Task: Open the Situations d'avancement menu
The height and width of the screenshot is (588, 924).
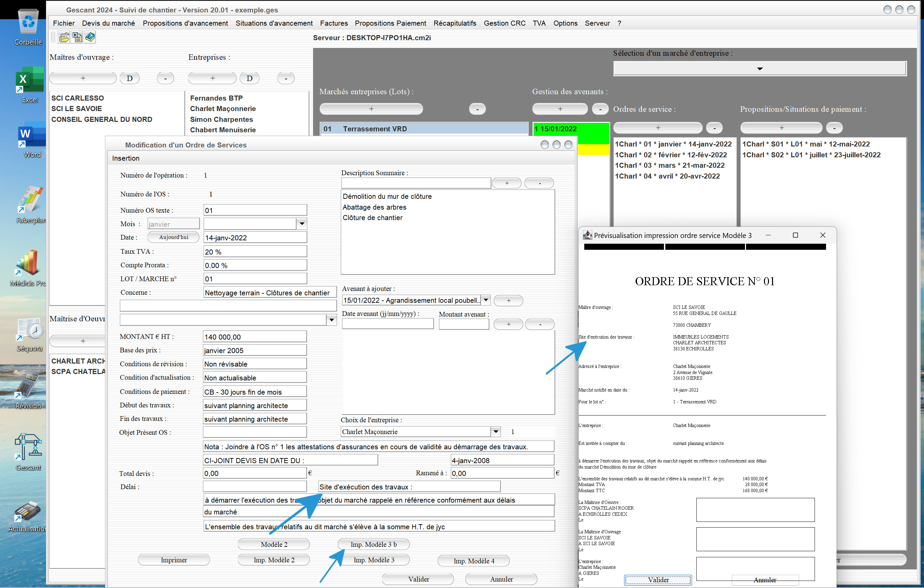Action: pyautogui.click(x=274, y=23)
